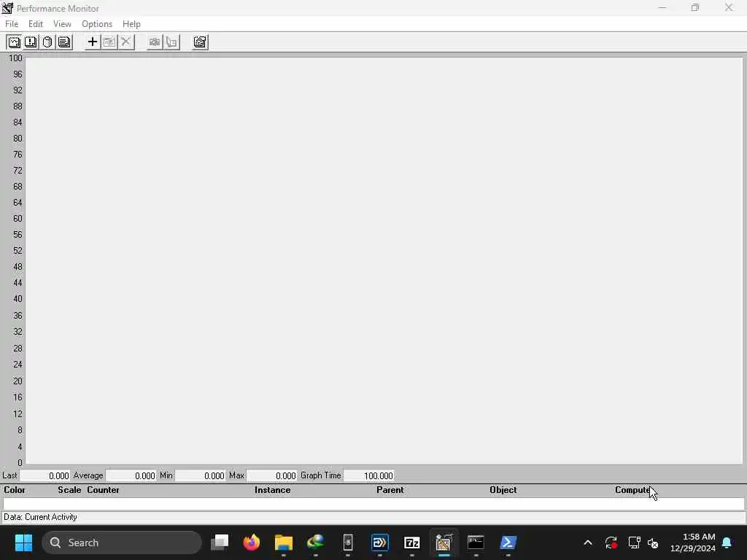
Task: Click the Max value field
Action: [x=271, y=475]
